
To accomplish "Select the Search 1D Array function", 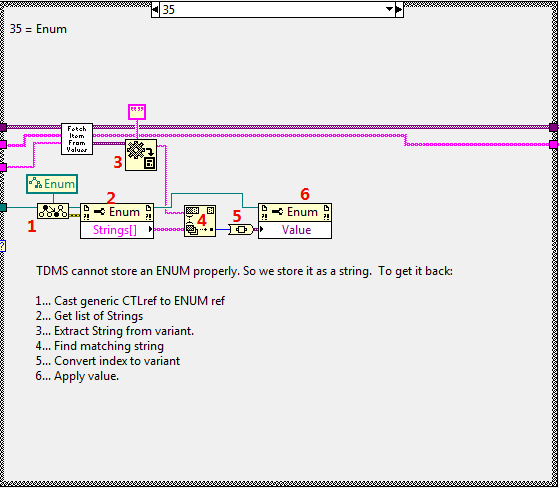I will click(x=200, y=221).
